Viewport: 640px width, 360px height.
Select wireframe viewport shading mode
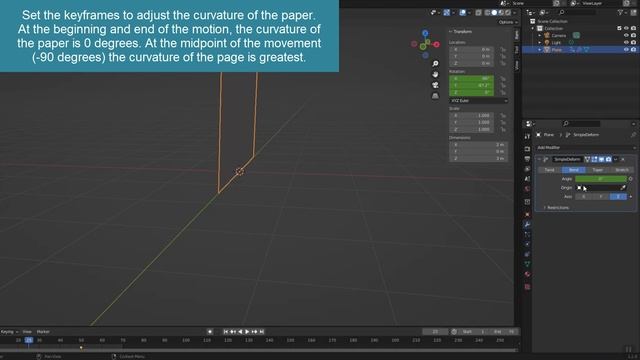[487, 13]
